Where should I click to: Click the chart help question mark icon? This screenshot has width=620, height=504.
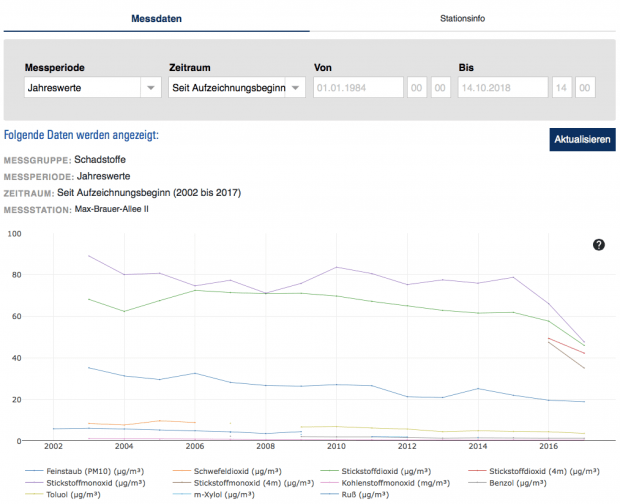tap(599, 245)
